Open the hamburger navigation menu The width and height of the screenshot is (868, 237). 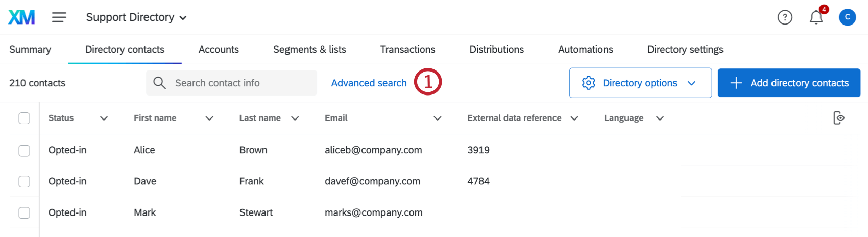tap(59, 17)
